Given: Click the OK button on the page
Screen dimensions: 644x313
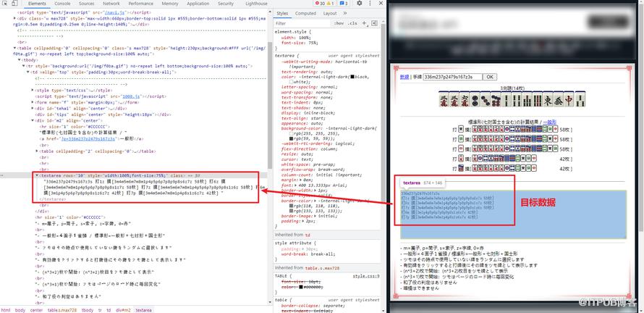Looking at the screenshot, I should (x=490, y=77).
